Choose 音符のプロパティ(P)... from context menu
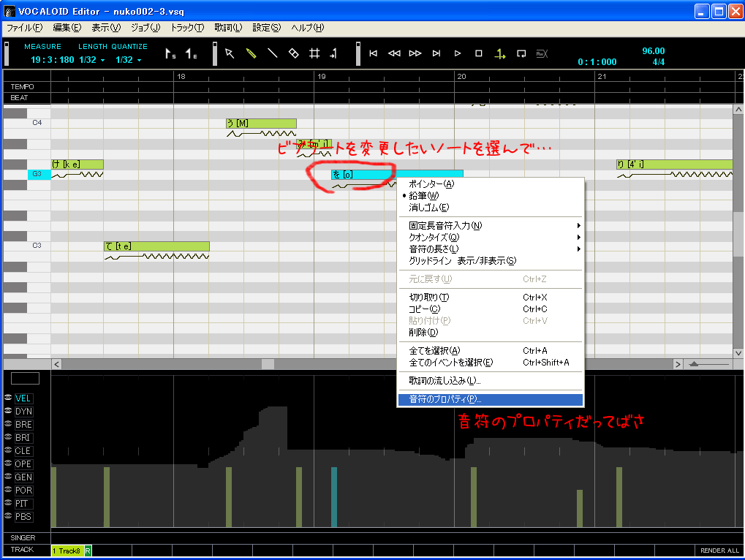Viewport: 745px width, 560px height. pyautogui.click(x=491, y=399)
